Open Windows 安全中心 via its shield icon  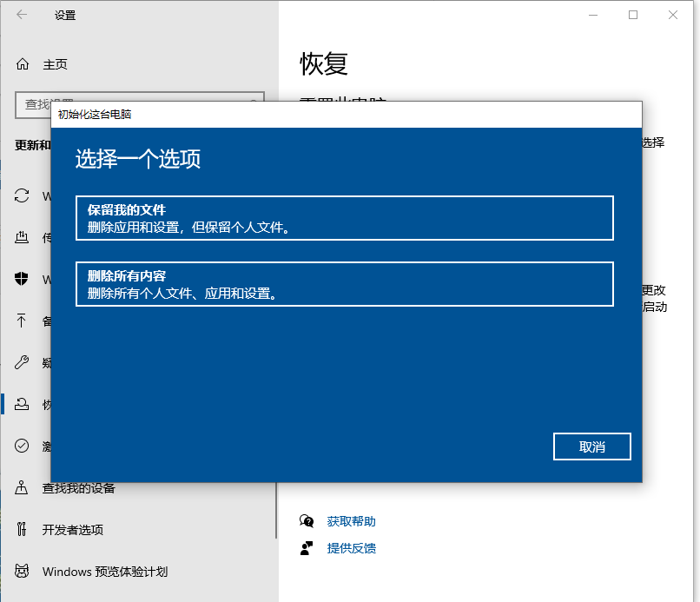(x=21, y=279)
